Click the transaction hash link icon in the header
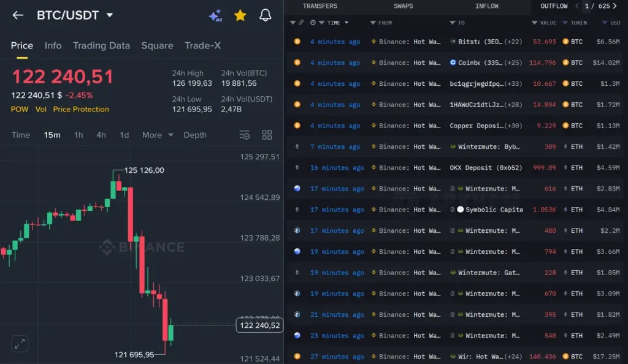This screenshot has width=628, height=364. (x=300, y=23)
